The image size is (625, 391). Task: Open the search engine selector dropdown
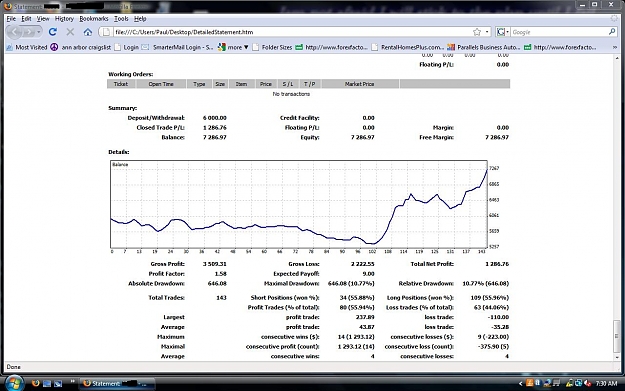[503, 32]
